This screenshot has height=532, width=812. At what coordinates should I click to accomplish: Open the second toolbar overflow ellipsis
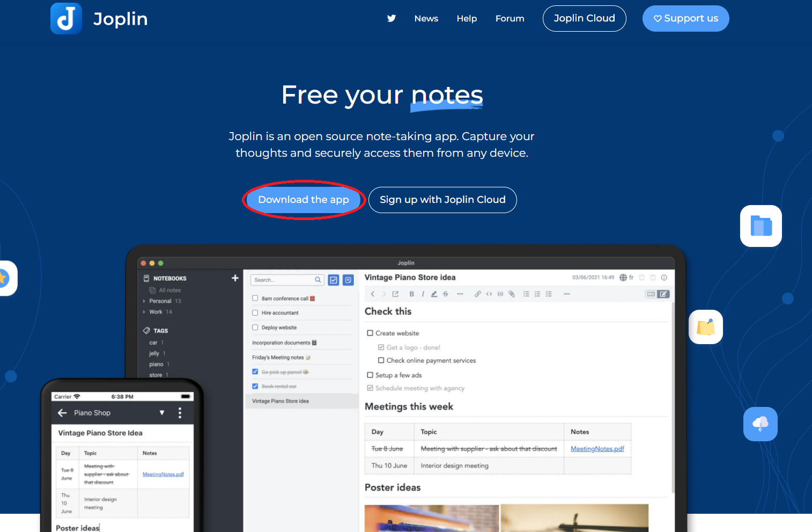(567, 294)
